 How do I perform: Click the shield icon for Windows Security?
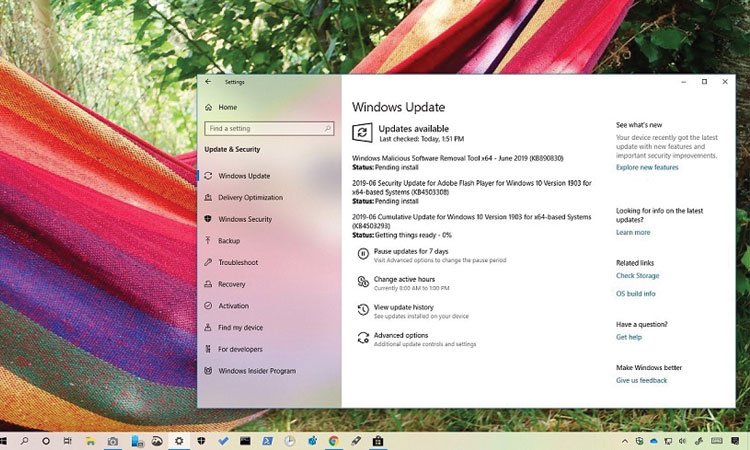click(208, 219)
